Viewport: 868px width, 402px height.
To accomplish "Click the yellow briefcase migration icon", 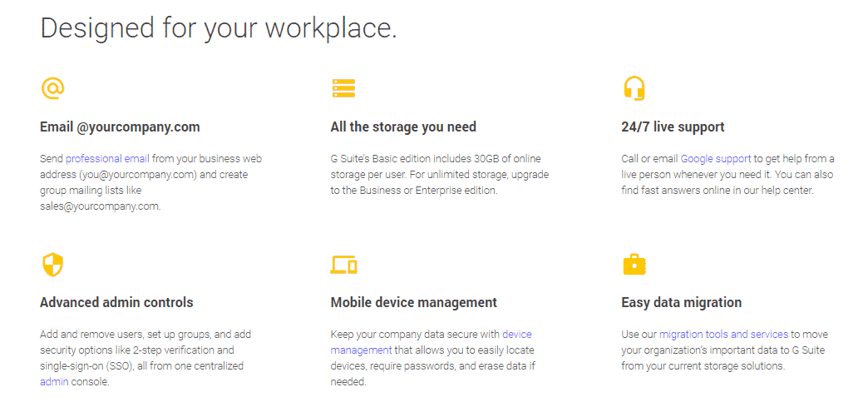I will pos(634,265).
